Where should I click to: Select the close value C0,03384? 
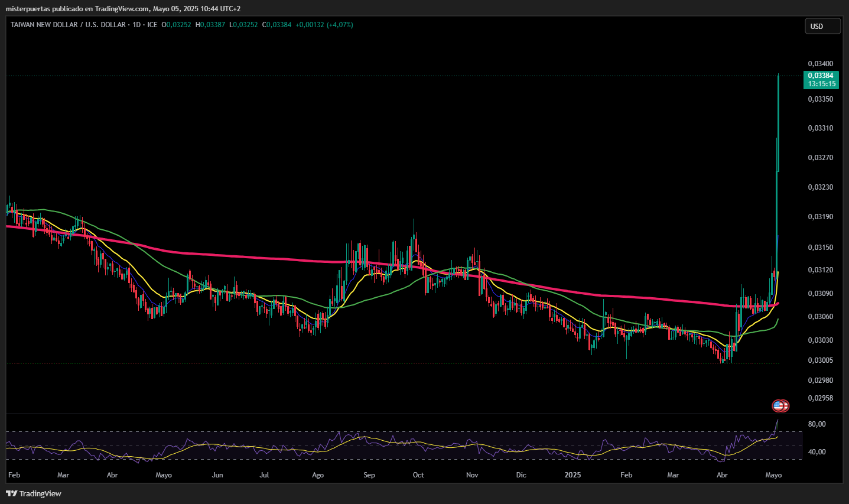click(x=277, y=25)
